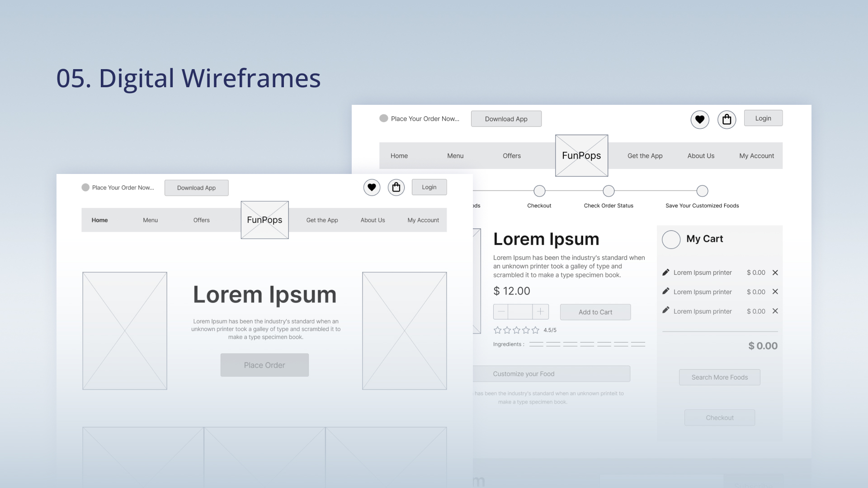The width and height of the screenshot is (868, 488).
Task: Remove second cart item with X icon
Action: pyautogui.click(x=775, y=291)
